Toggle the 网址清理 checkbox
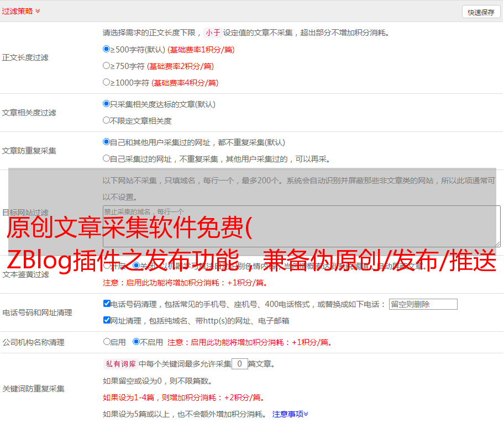The width and height of the screenshot is (504, 424). (107, 320)
